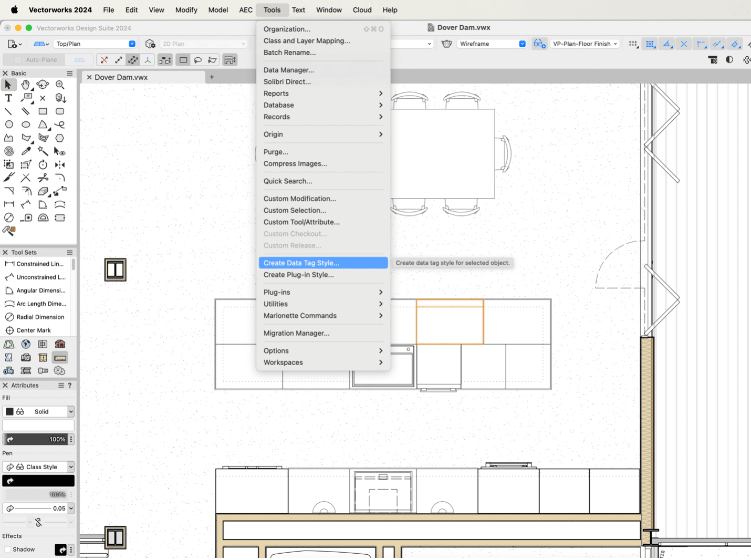Open the AEC menu in the menu bar
The image size is (751, 560).
coord(245,9)
